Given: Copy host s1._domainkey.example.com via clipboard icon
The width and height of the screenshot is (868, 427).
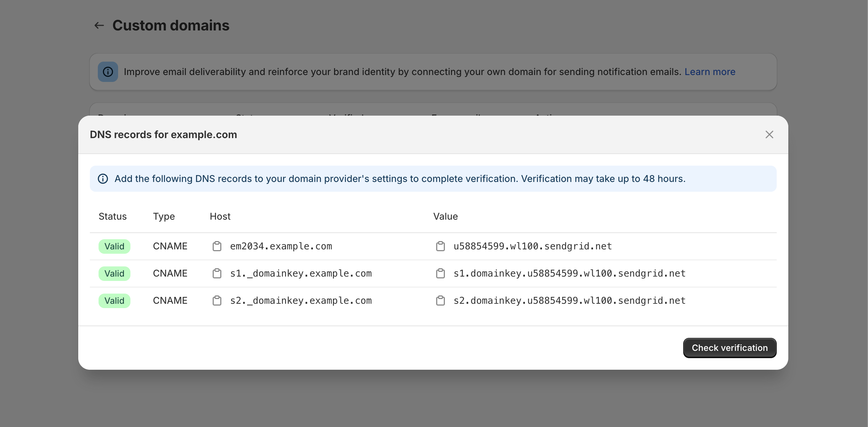Looking at the screenshot, I should click(x=217, y=274).
